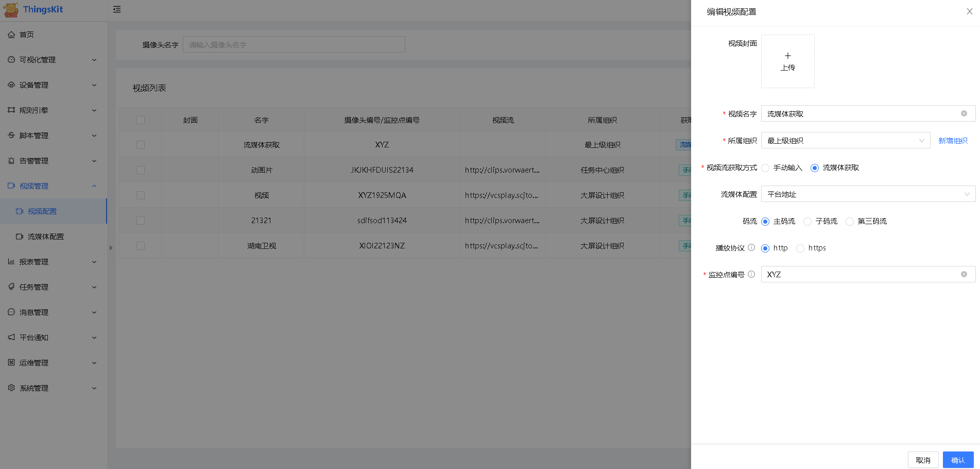The height and width of the screenshot is (469, 980).
Task: Click the 可视化管理 dashboard icon
Action: click(11, 60)
